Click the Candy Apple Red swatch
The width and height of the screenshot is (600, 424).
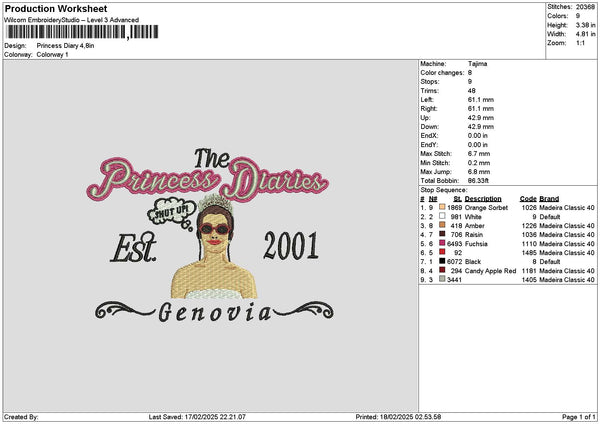click(x=441, y=270)
